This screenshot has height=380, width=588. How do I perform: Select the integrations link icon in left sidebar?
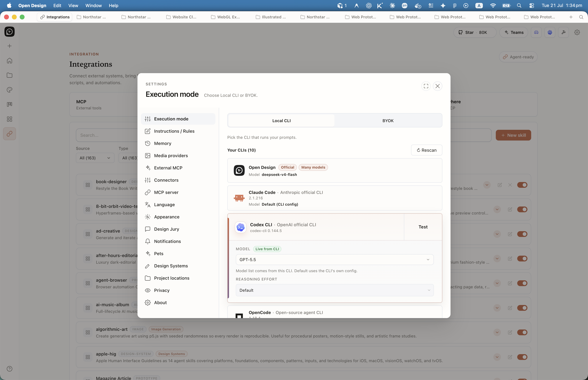tap(9, 134)
